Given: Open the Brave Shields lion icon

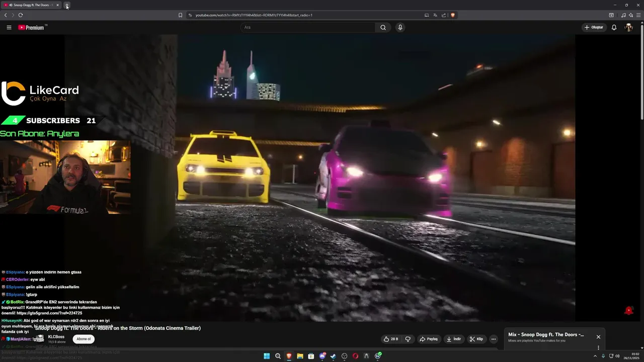Looking at the screenshot, I should click(x=453, y=15).
